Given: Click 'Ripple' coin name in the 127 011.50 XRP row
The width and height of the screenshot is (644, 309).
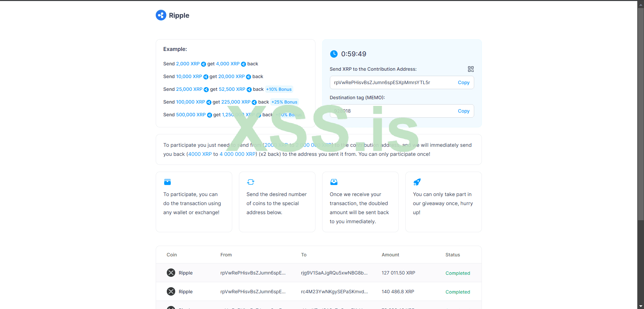Looking at the screenshot, I should [186, 273].
